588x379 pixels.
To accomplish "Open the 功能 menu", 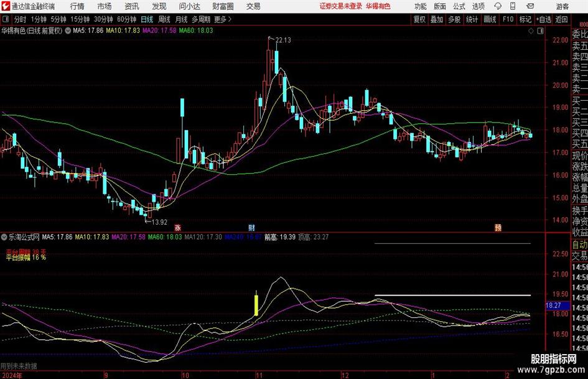I will [x=421, y=6].
